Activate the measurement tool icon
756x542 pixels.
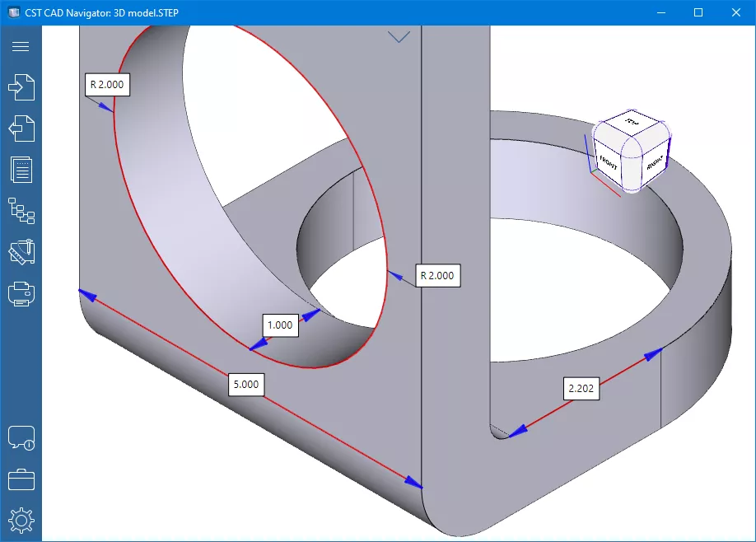coord(21,251)
